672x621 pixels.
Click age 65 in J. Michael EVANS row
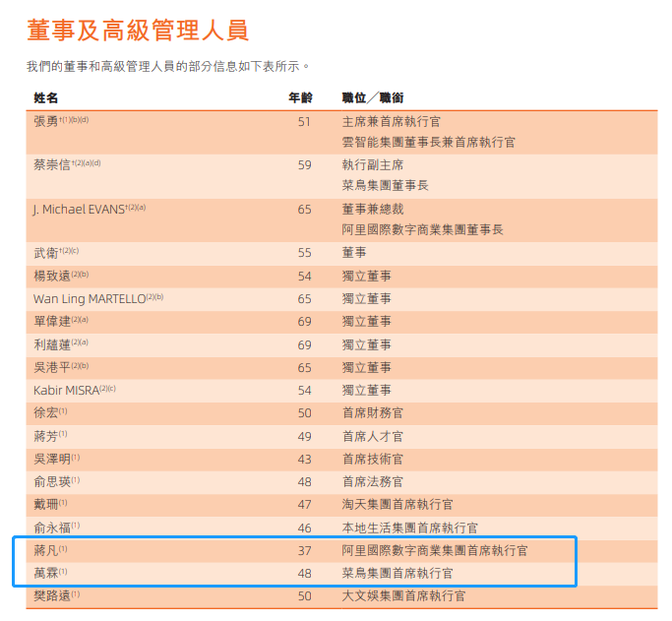[304, 210]
